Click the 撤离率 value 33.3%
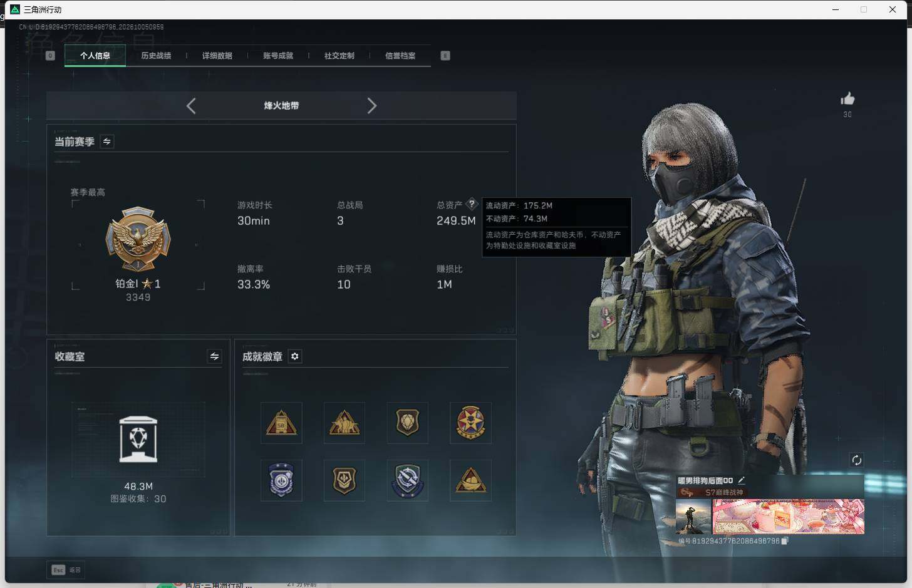This screenshot has height=588, width=912. [x=254, y=284]
